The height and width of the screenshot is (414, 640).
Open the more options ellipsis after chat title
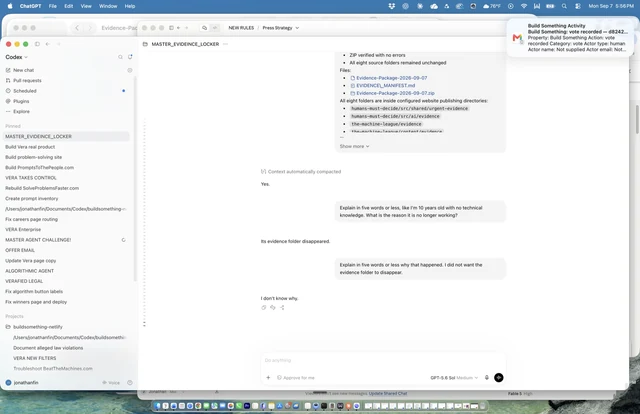pyautogui.click(x=226, y=44)
